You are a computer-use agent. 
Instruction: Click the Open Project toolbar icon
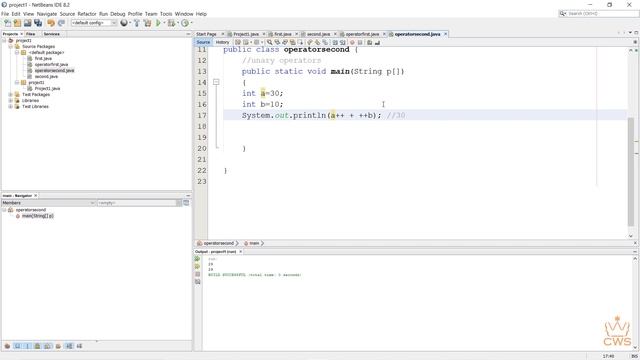pyautogui.click(x=28, y=23)
